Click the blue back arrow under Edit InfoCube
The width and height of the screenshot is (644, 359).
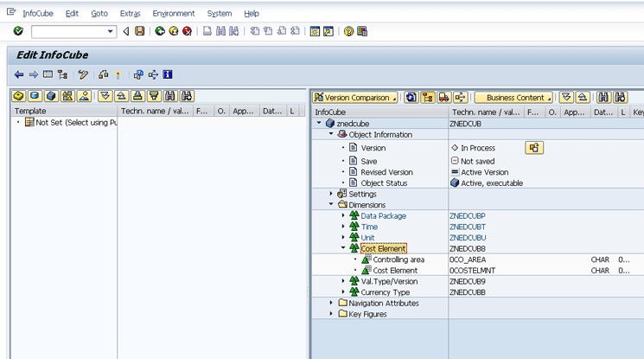[19, 74]
